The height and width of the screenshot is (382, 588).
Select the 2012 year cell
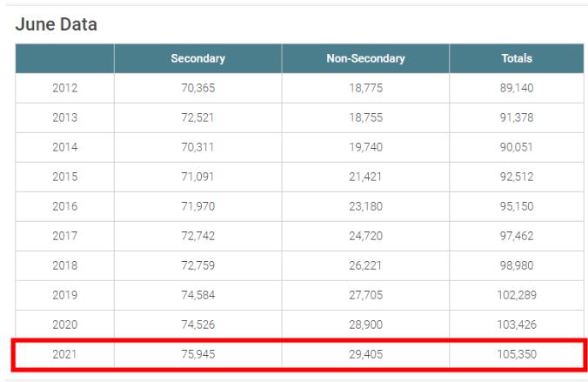click(64, 88)
